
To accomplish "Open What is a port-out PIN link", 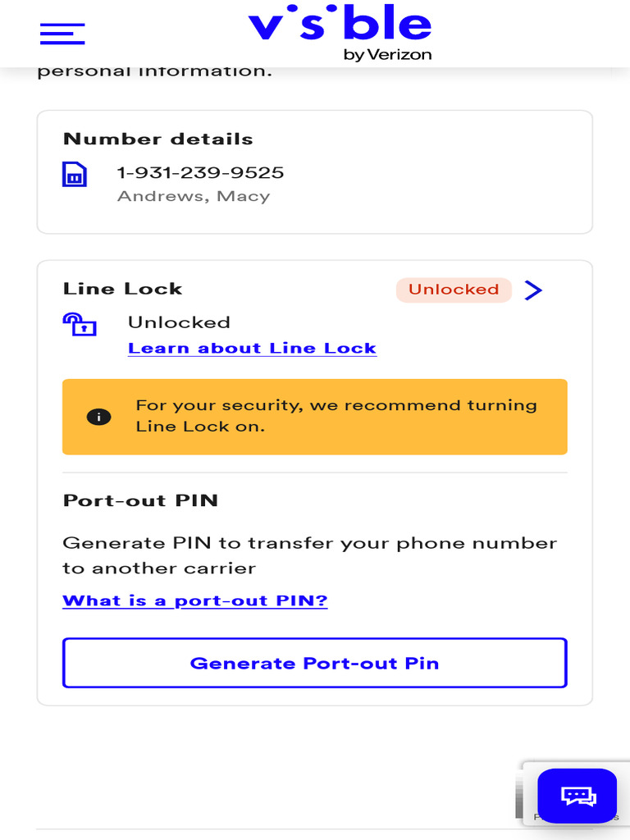I will click(x=195, y=600).
